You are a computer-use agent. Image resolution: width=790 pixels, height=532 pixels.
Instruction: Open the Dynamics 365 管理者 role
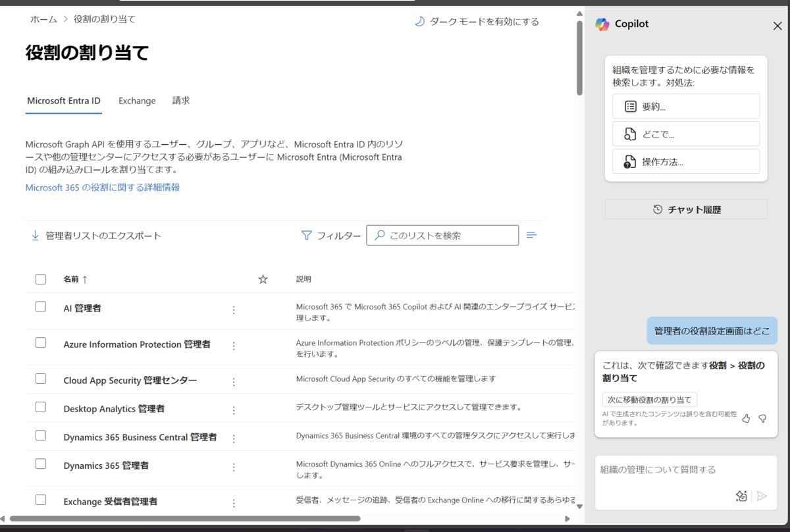(106, 465)
